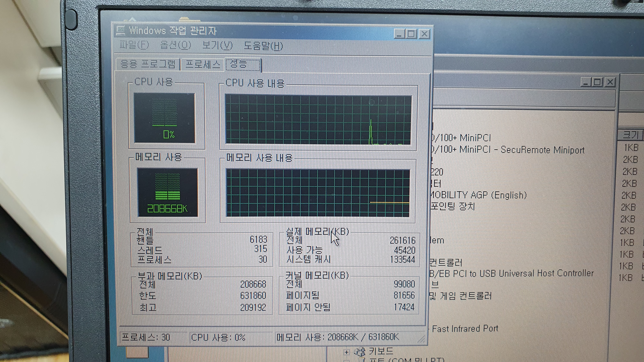Close the Windows Task Manager window
644x362 pixels.
(x=424, y=34)
